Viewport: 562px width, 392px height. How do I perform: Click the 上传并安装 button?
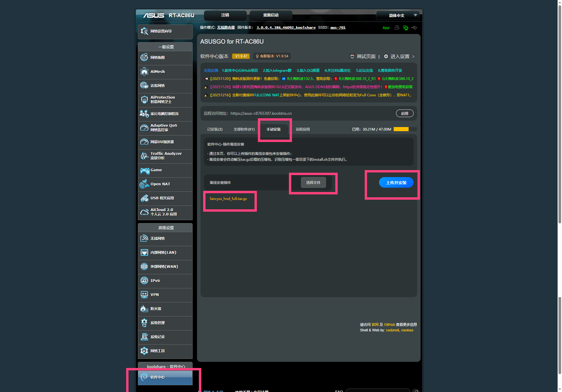[396, 183]
